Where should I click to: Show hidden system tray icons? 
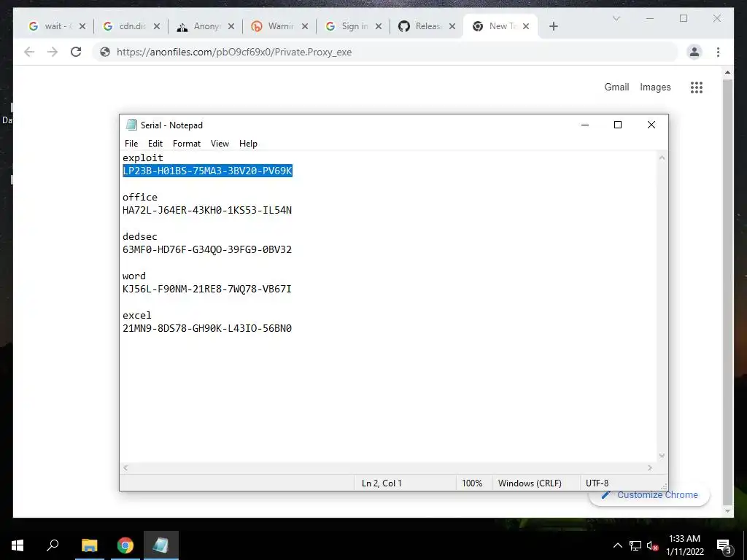pos(617,545)
